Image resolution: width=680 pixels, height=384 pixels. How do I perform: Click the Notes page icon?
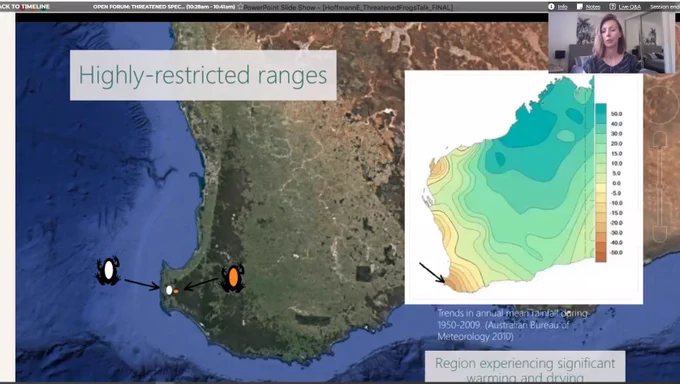[580, 7]
